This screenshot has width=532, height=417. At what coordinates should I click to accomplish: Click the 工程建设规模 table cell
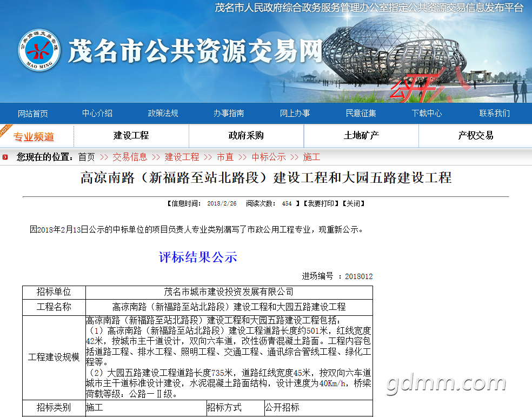pyautogui.click(x=54, y=358)
